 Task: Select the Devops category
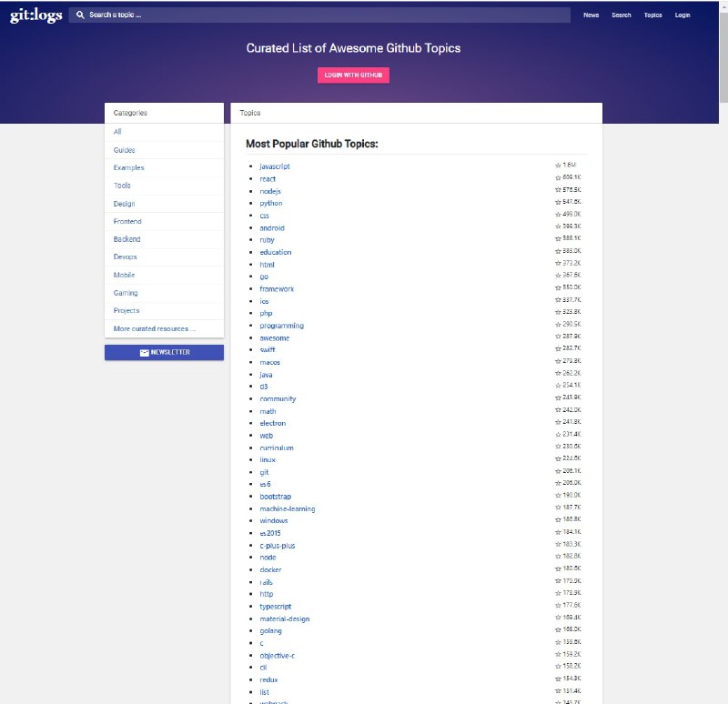[x=164, y=256]
